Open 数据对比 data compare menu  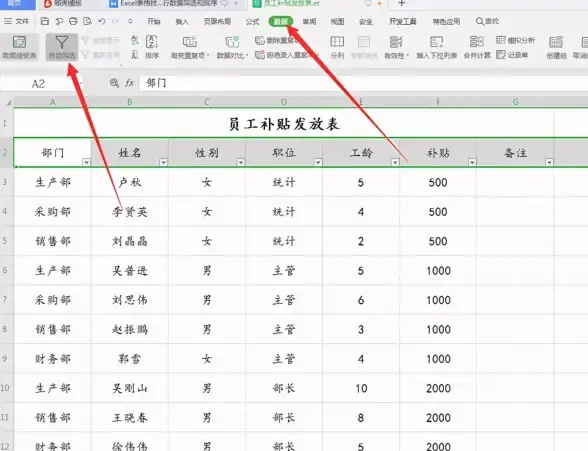232,47
